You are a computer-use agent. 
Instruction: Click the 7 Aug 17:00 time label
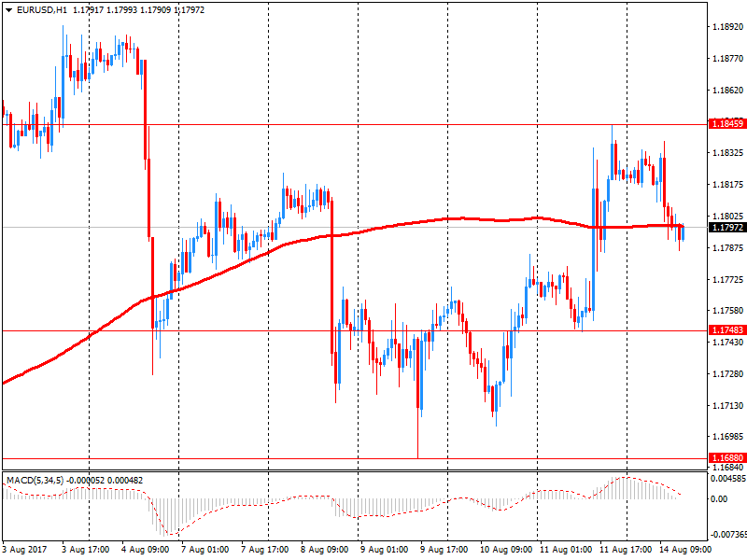point(265,550)
